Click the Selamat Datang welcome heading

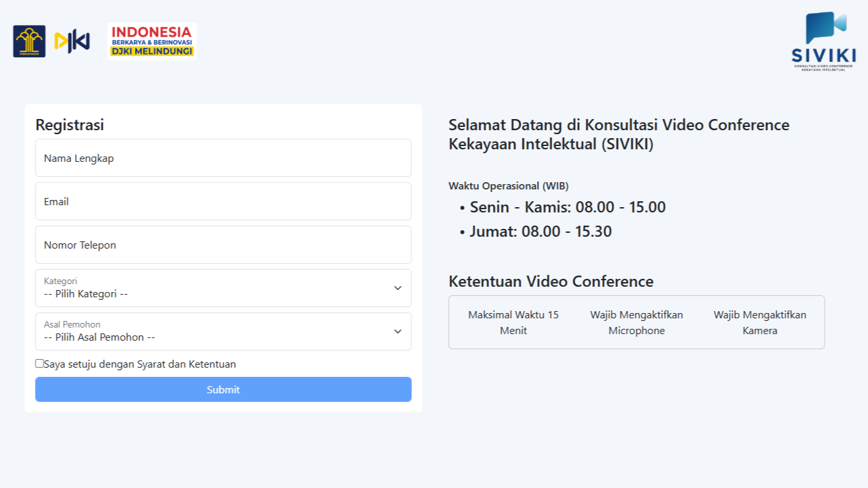619,134
